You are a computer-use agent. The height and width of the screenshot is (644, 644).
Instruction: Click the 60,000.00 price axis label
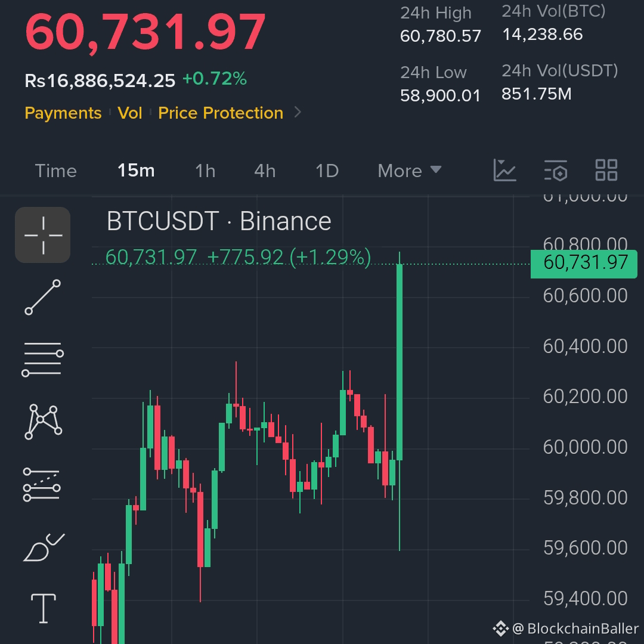586,447
